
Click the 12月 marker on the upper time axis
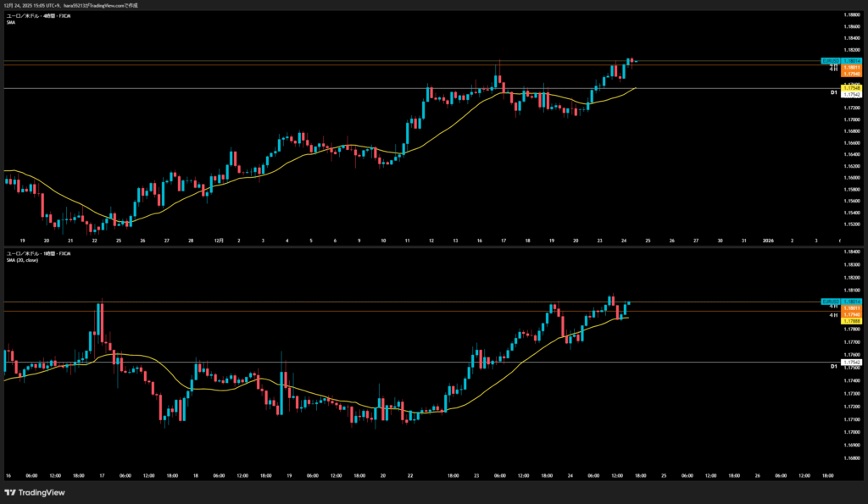coord(219,241)
